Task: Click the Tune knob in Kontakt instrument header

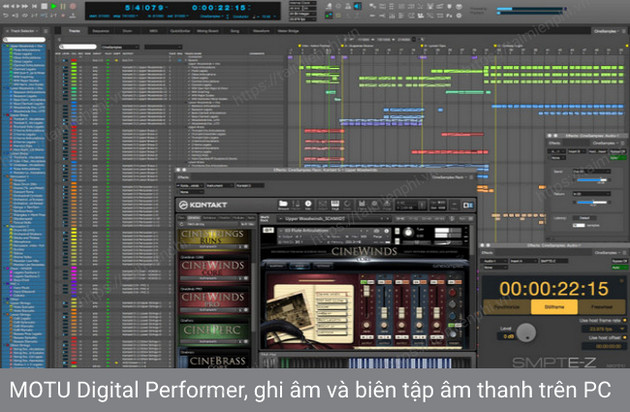Action: [x=409, y=232]
